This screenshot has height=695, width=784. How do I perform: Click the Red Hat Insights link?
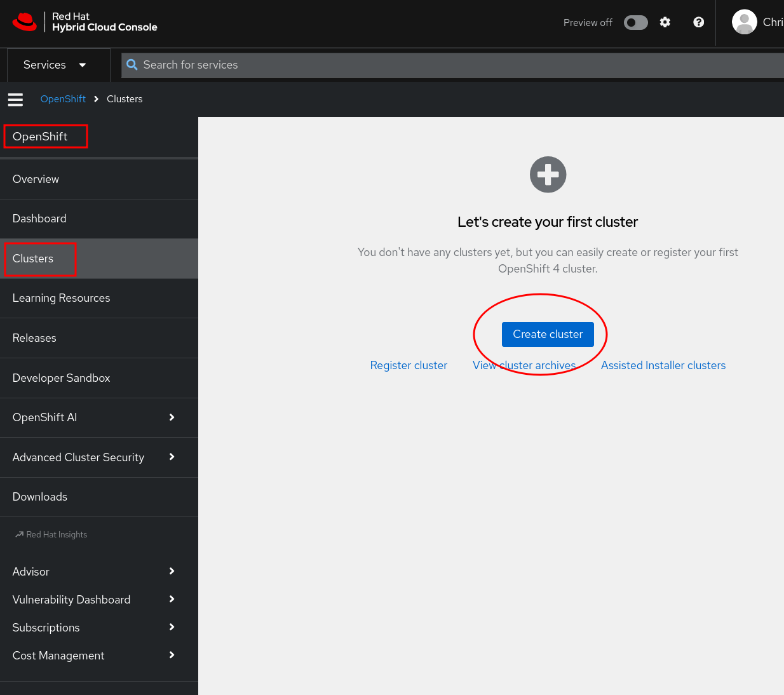point(57,535)
